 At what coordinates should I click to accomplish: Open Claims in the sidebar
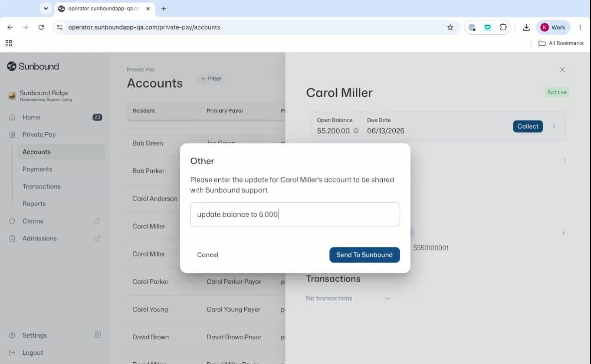[x=33, y=221]
